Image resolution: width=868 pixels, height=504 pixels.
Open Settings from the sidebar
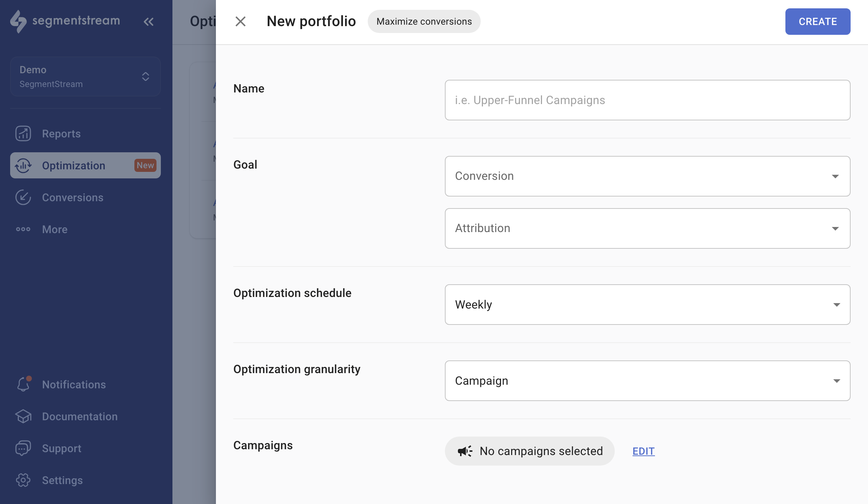(62, 480)
